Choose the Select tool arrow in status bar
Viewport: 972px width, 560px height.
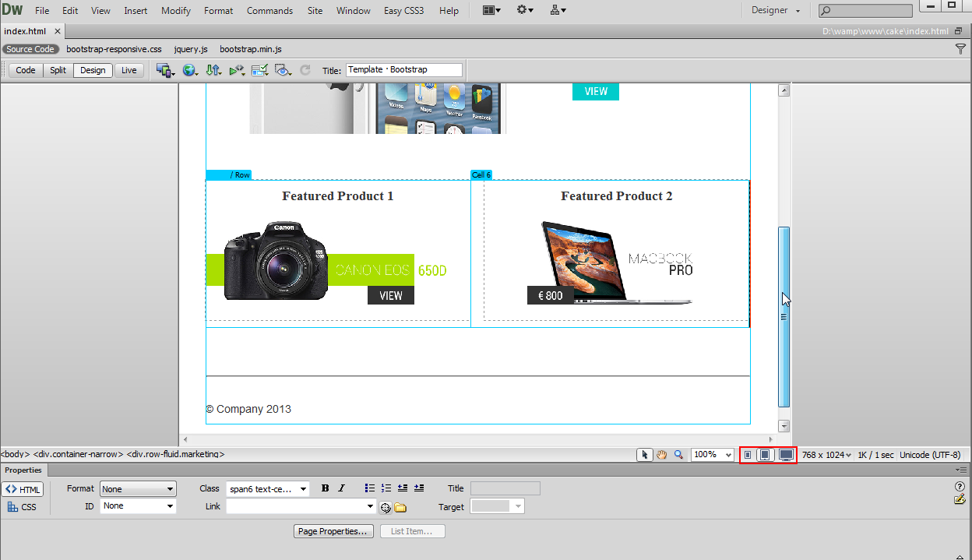pos(644,455)
